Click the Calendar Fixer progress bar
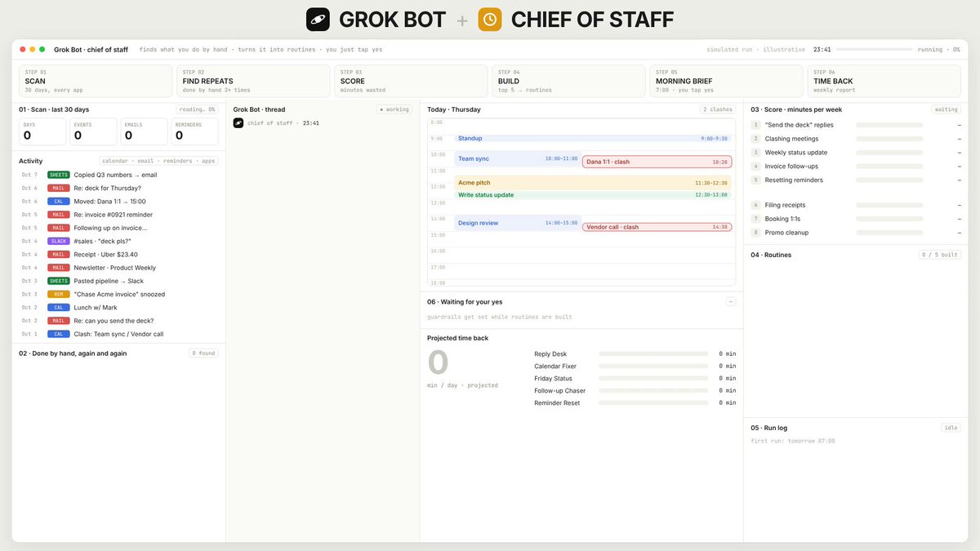This screenshot has width=980, height=551. 653,367
